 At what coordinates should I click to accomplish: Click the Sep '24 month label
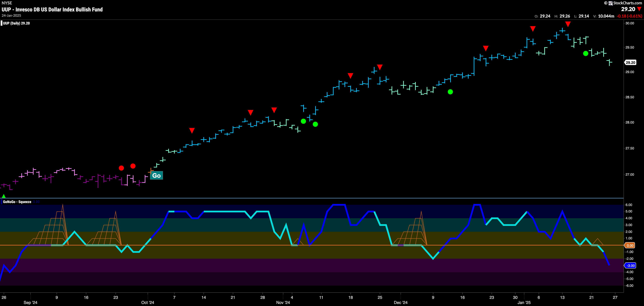click(x=31, y=302)
